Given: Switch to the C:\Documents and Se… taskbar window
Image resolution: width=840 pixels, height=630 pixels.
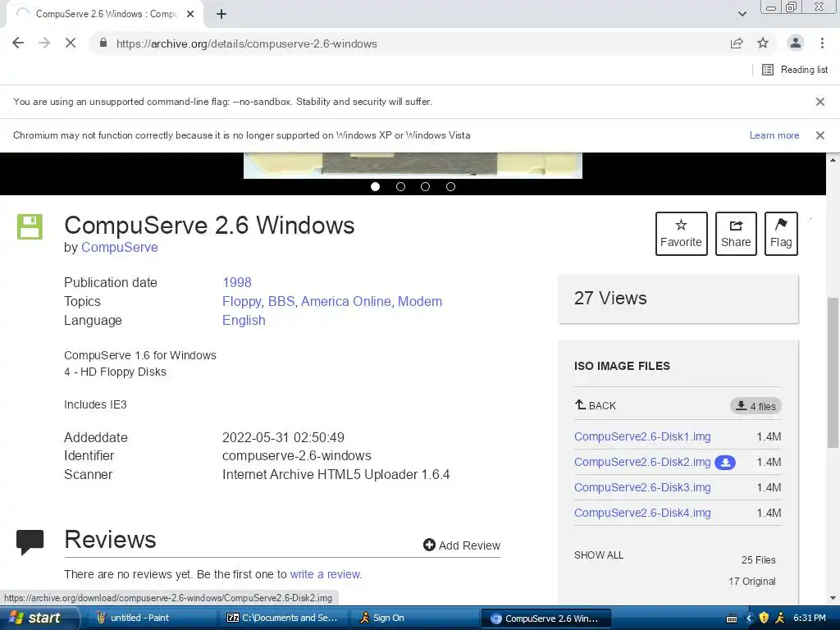Looking at the screenshot, I should point(284,618).
